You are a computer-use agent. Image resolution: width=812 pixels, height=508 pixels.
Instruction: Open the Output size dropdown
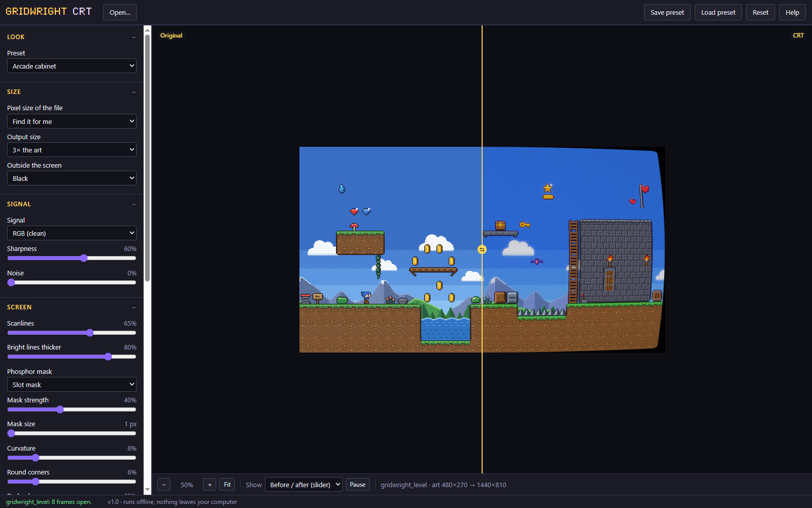(72, 150)
